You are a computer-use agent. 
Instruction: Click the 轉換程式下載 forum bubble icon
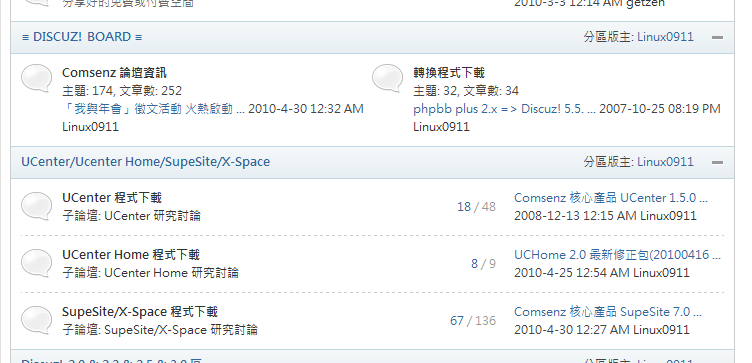[388, 78]
